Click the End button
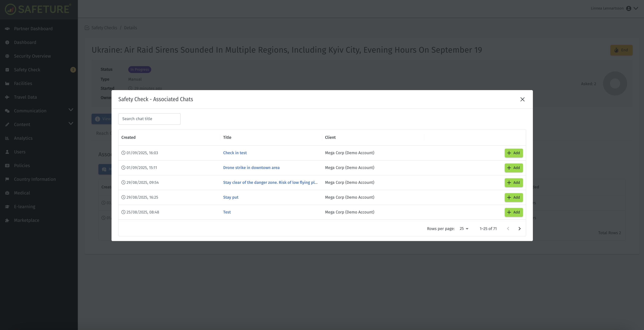This screenshot has width=644, height=330. 622,50
